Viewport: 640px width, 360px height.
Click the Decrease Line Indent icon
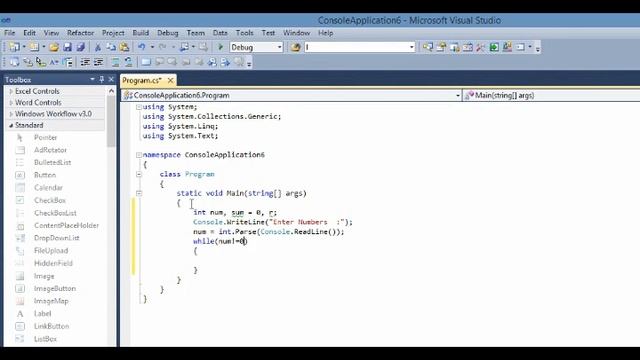click(x=85, y=62)
